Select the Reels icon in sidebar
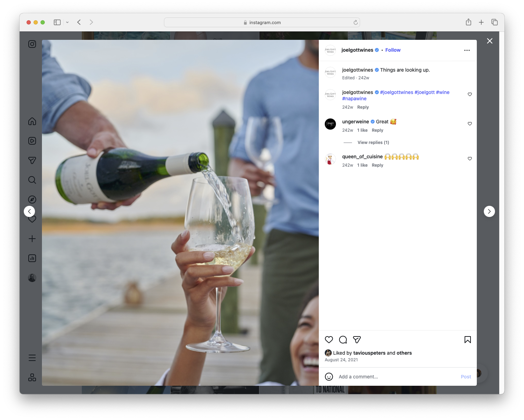 pos(32,141)
